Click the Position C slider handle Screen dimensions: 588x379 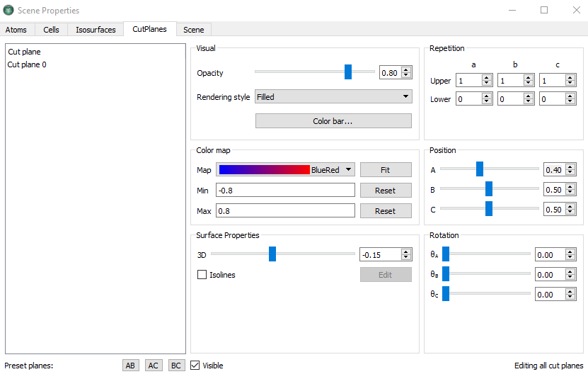point(489,208)
